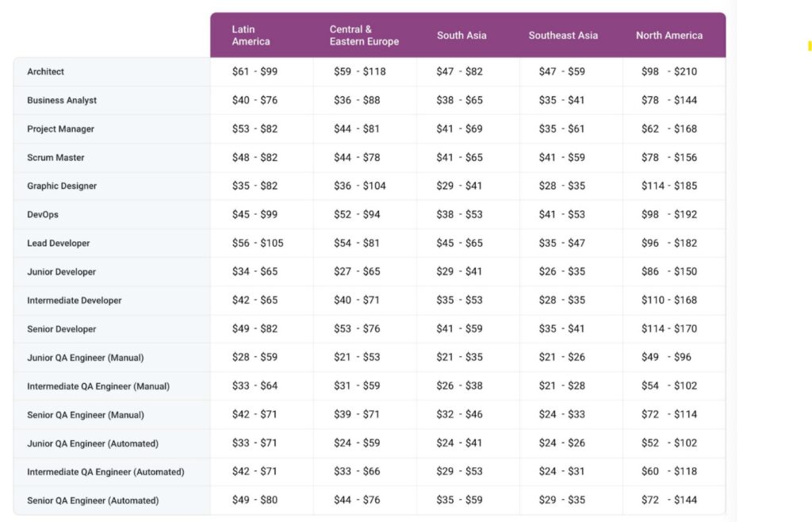The height and width of the screenshot is (522, 812).
Task: Click Junior Developer Southeast Asia $26 - $35 cell
Action: (x=561, y=272)
